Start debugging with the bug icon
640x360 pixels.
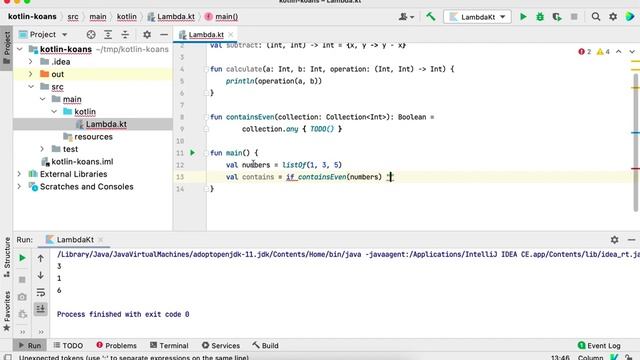click(x=540, y=17)
